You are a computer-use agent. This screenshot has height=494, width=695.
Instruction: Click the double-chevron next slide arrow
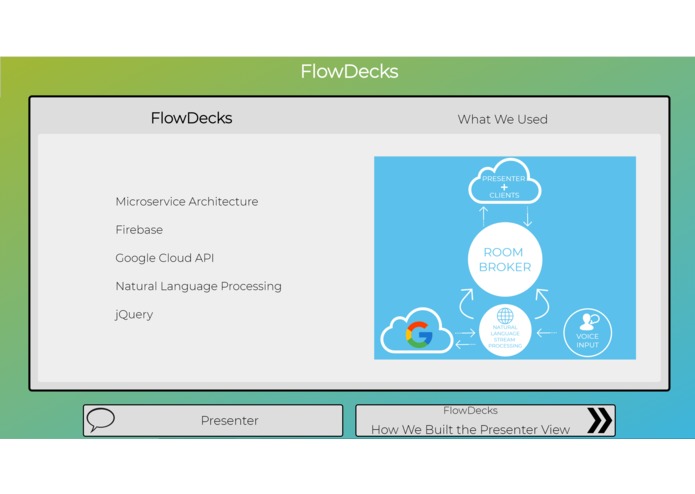[600, 420]
